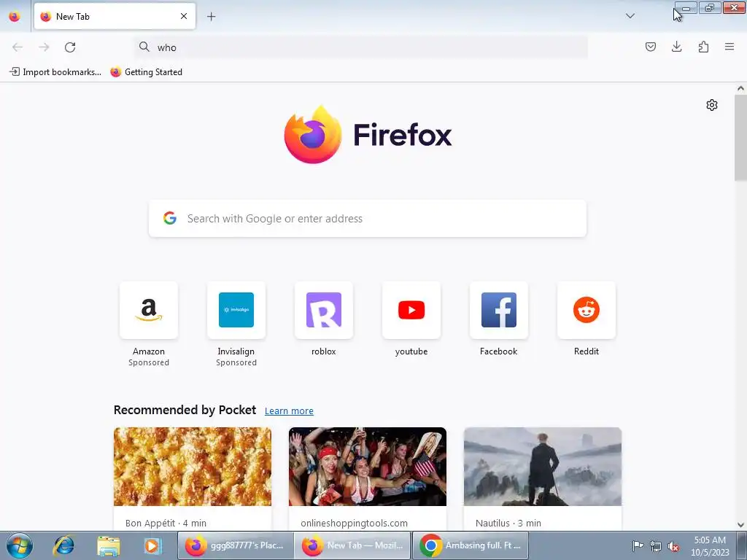Click the vertical scrollbar thumb
The image size is (747, 560).
[740, 138]
